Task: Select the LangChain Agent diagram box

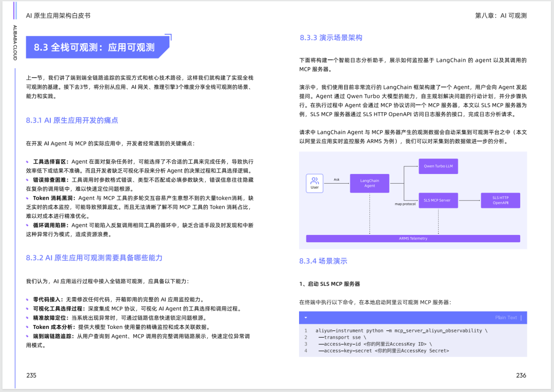Action: click(x=369, y=183)
